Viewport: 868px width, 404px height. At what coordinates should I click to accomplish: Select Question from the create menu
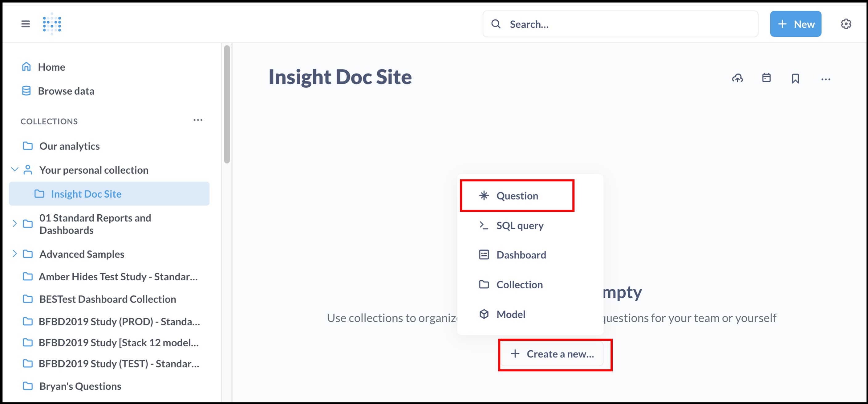click(x=517, y=196)
